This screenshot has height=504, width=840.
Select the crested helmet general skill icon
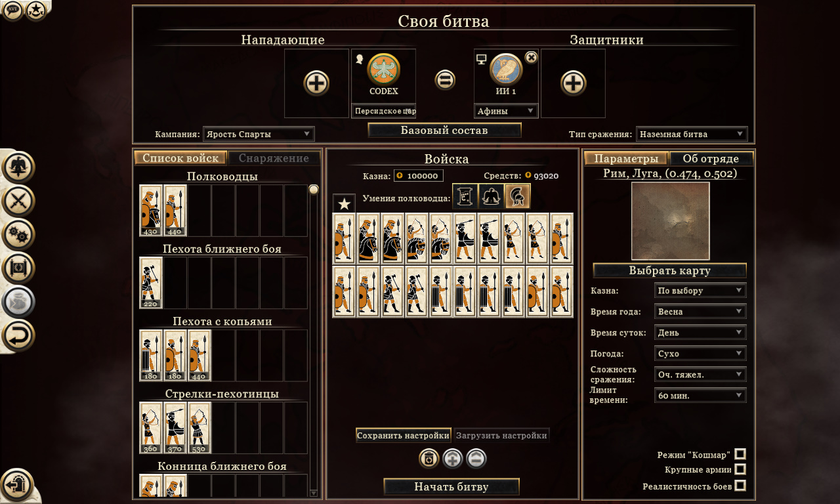click(x=518, y=196)
